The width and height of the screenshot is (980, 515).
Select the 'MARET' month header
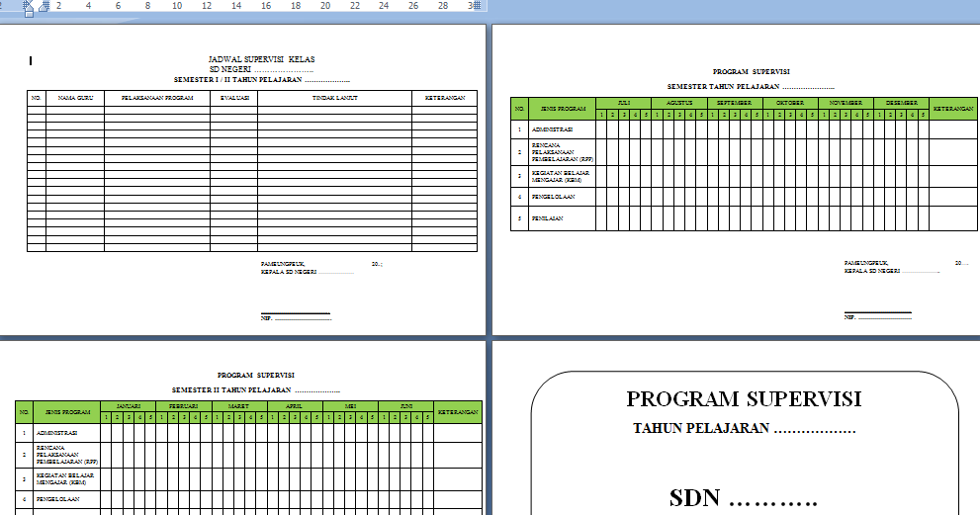click(x=239, y=406)
